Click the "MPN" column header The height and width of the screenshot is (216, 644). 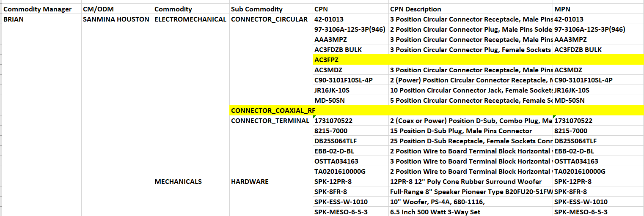point(561,9)
